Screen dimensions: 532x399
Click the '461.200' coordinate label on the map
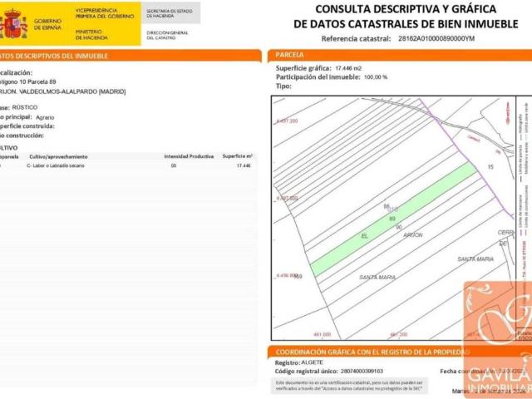399,334
